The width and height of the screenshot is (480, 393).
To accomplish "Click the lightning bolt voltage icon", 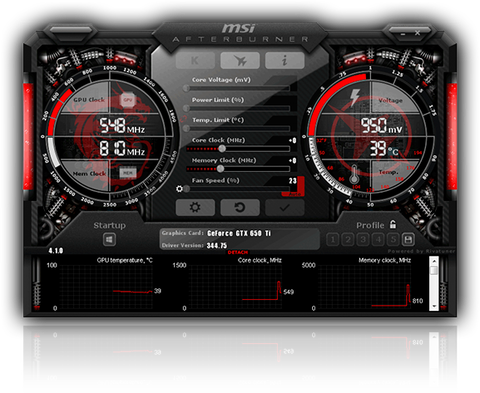I will click(354, 98).
